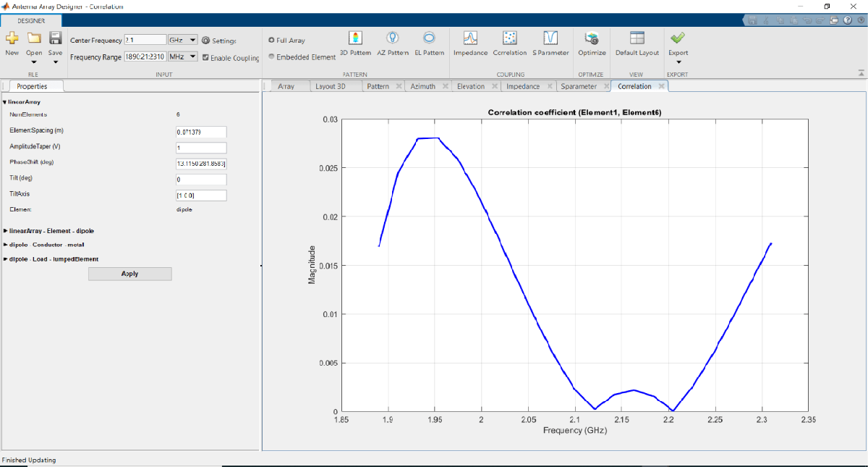868x467 pixels.
Task: Choose the Embedded Element radio option
Action: (271, 56)
